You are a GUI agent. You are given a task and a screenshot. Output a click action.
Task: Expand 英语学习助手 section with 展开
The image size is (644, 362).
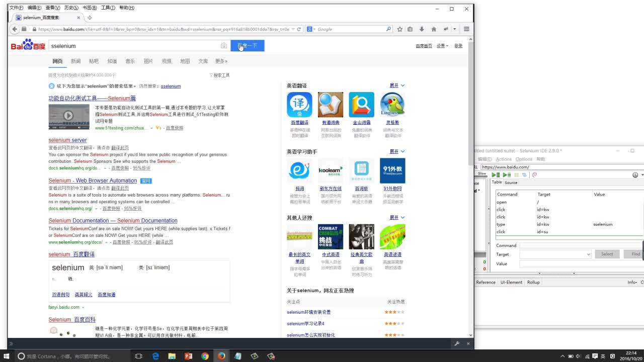pos(397,151)
